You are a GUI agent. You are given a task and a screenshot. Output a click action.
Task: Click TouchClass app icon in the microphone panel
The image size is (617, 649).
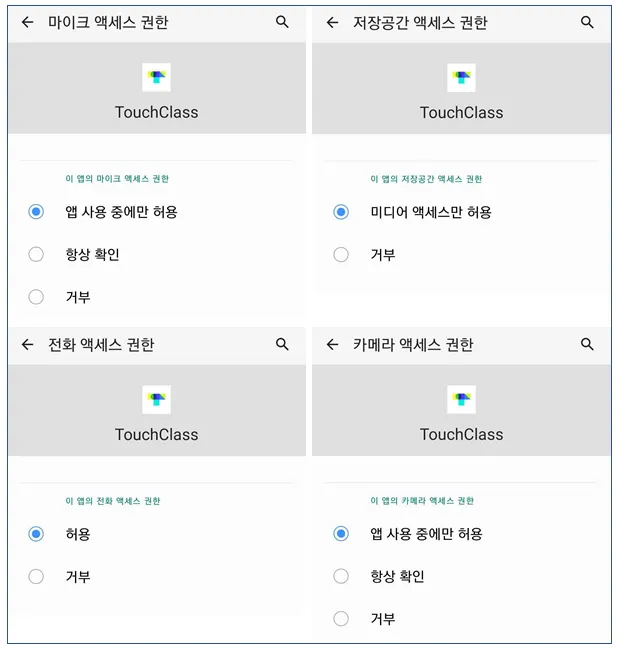pos(156,77)
